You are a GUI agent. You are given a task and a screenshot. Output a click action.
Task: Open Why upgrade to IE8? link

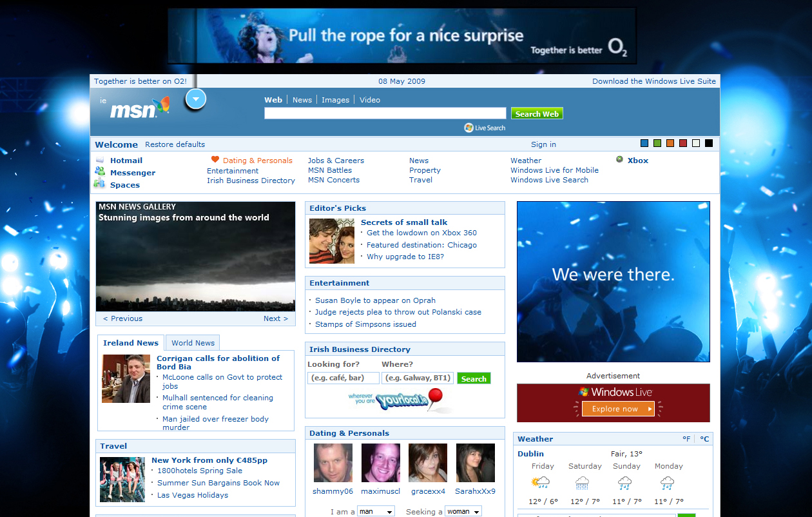point(405,257)
